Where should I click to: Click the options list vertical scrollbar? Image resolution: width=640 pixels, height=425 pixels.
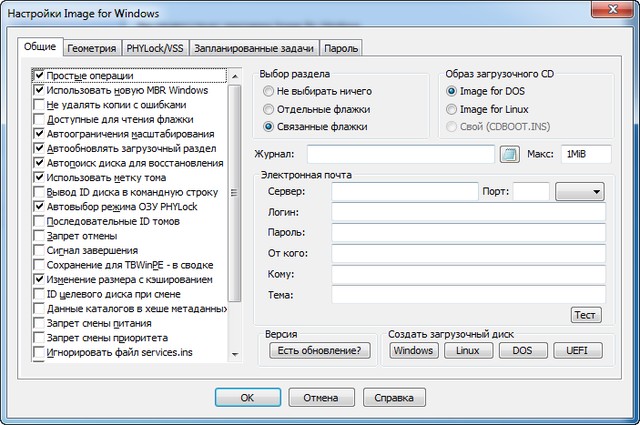point(235,200)
